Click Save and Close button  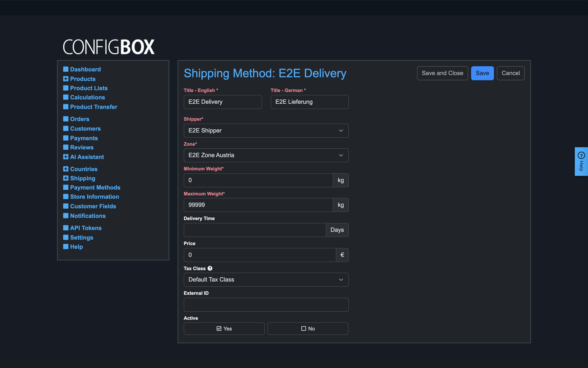click(x=442, y=73)
